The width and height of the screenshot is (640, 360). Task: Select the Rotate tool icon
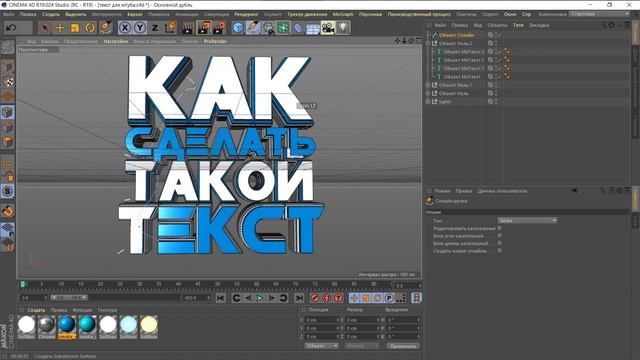90,28
